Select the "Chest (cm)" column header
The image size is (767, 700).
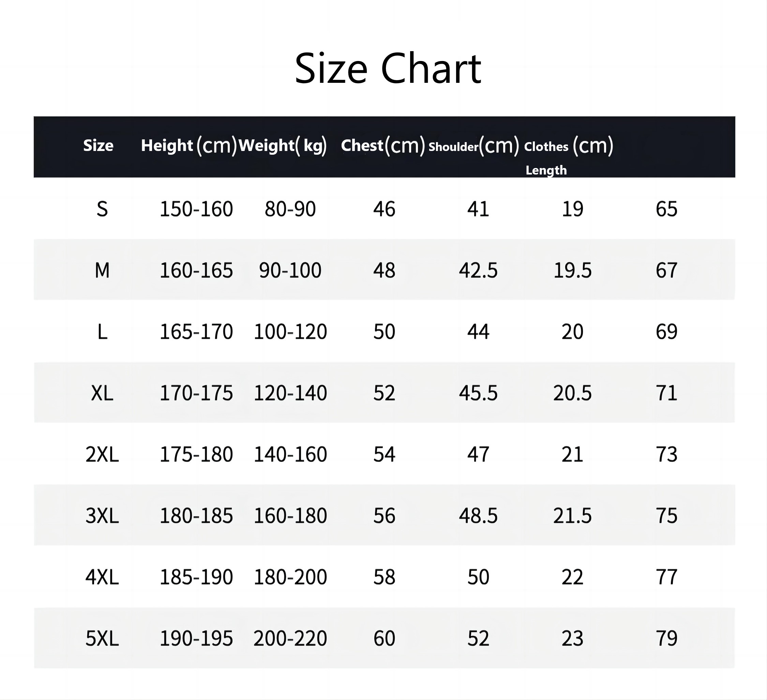[x=382, y=145]
